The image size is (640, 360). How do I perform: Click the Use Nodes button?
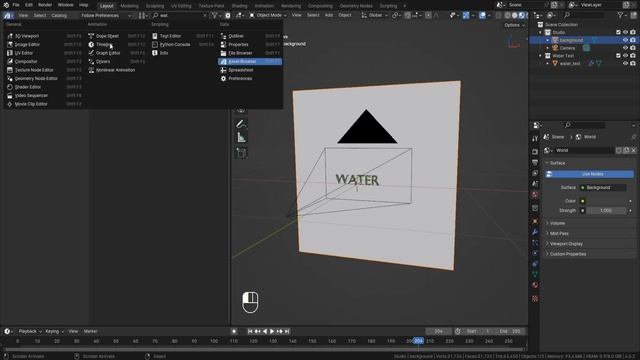coord(589,174)
